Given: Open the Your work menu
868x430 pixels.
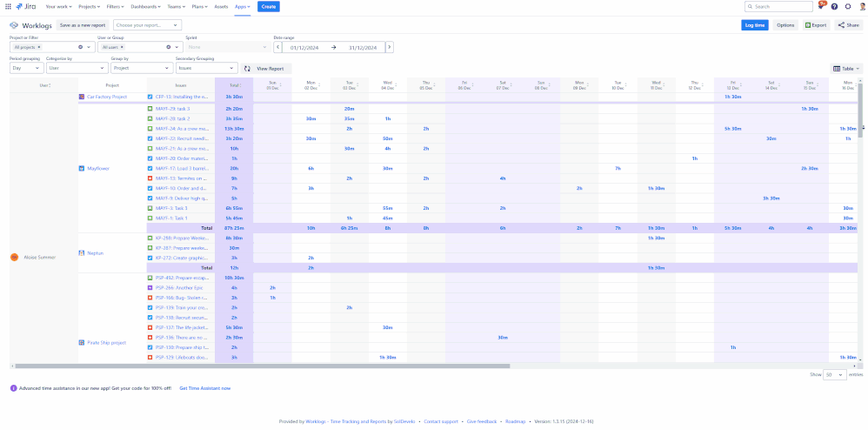Looking at the screenshot, I should pos(57,7).
